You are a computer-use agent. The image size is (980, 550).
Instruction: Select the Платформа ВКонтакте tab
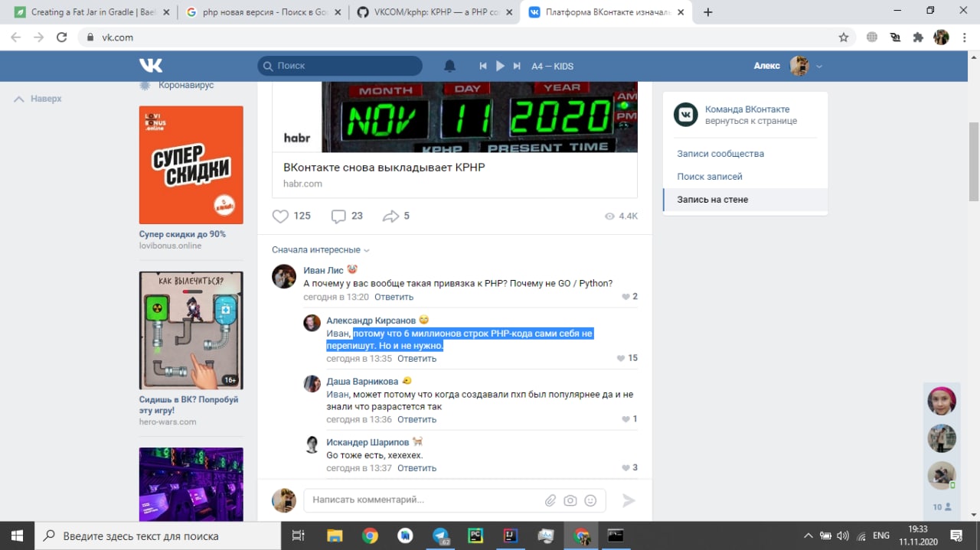coord(606,12)
